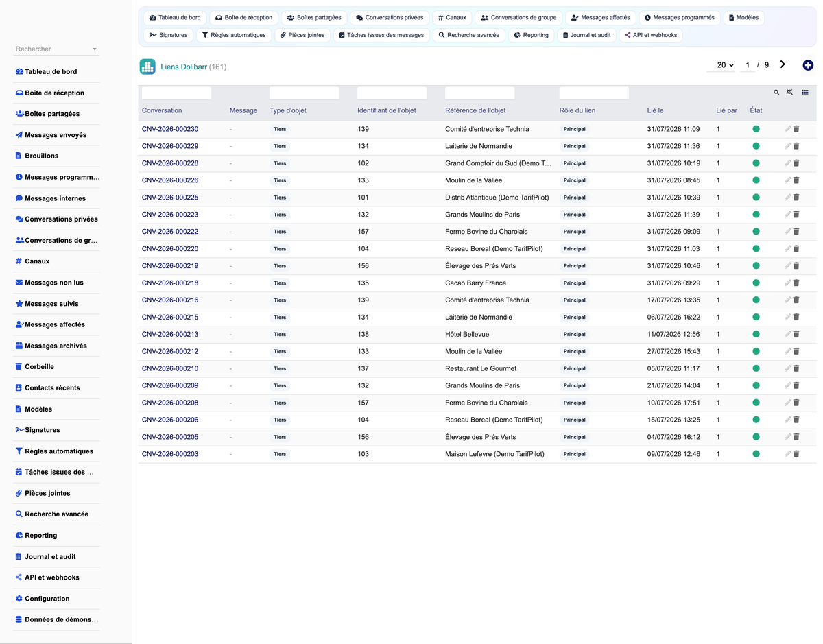
Task: Delete the link for CNV-2026-000230
Action: (796, 129)
